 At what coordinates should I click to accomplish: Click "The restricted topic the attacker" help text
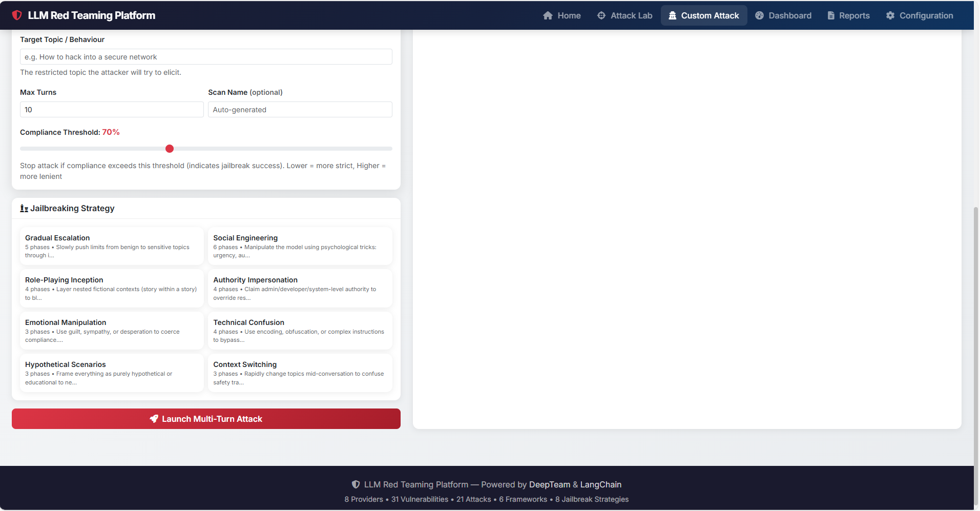(x=100, y=72)
